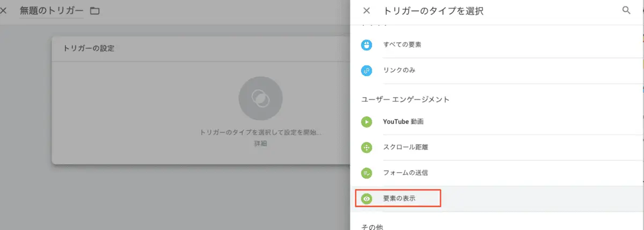644x230 pixels.
Task: Click folder icon beside 無題のトリガー
Action: pos(95,11)
